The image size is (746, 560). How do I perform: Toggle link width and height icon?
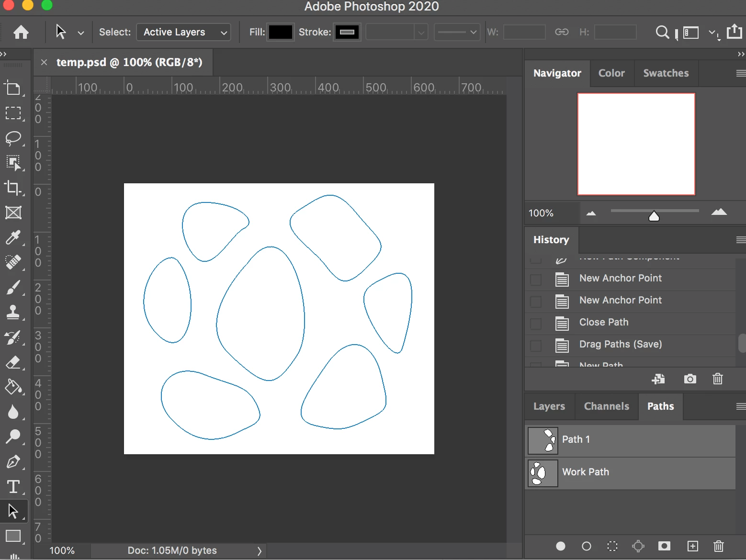pos(562,32)
